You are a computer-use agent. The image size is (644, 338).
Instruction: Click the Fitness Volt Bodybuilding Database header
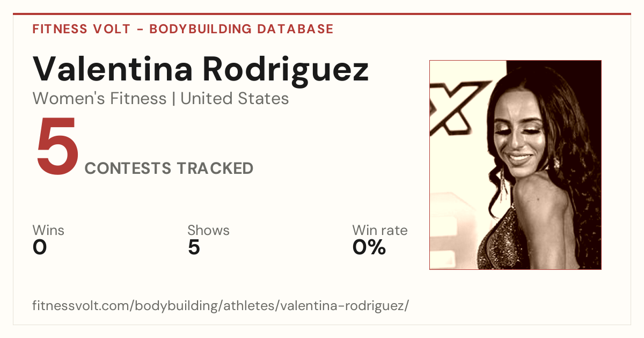(183, 29)
